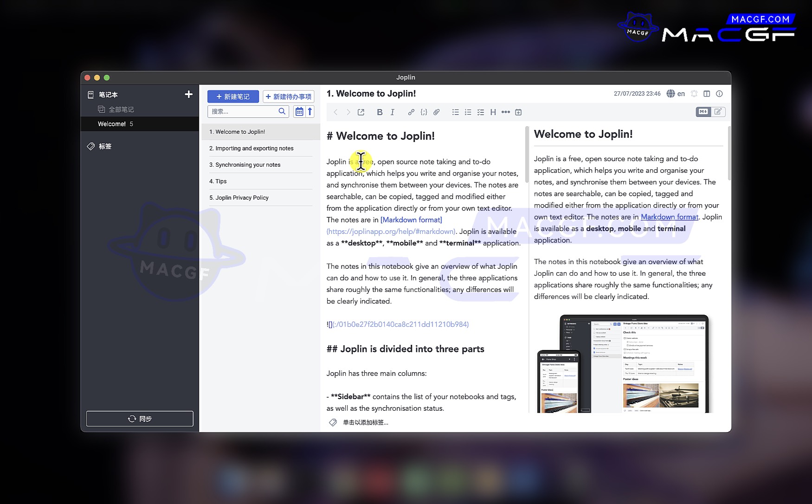Open the horizontal rule ellipsis toolbar option
The image size is (812, 504).
point(506,112)
